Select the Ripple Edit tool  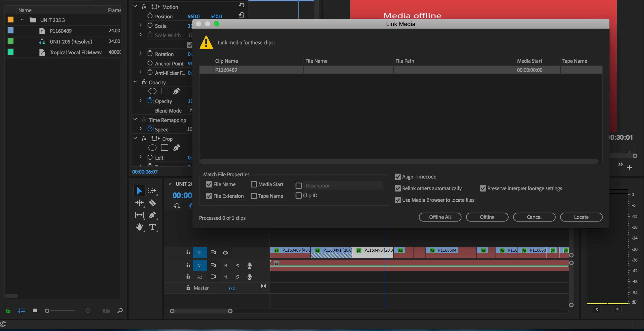(139, 203)
